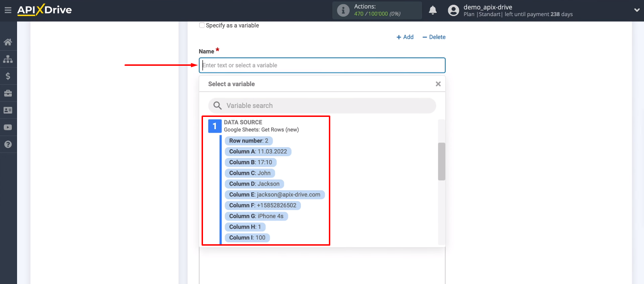Enable the Specify as a variable checkbox
The height and width of the screenshot is (284, 644).
[202, 25]
